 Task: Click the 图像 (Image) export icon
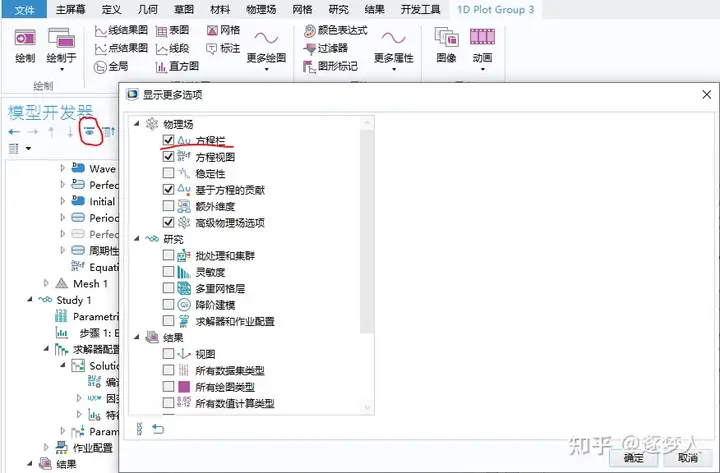coord(446,37)
